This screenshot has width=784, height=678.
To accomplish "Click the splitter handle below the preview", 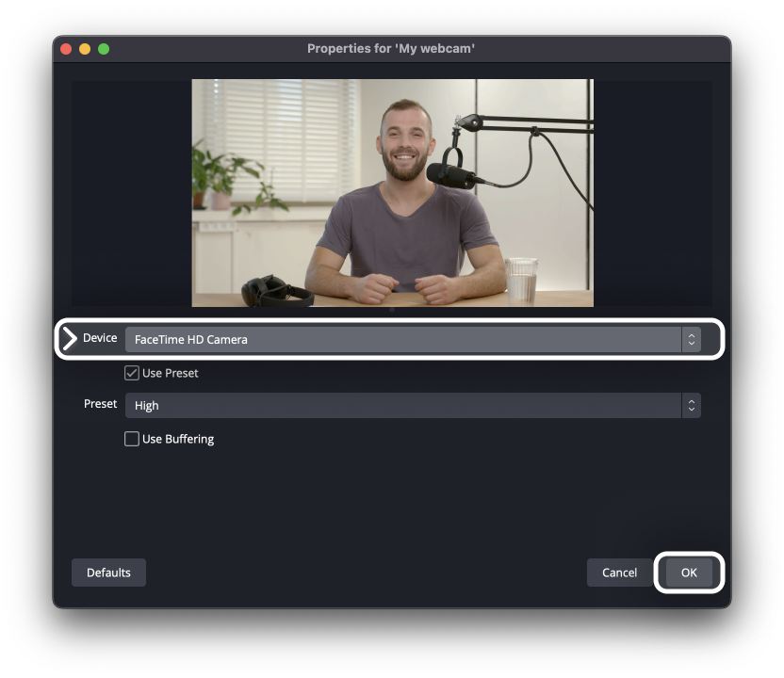I will pyautogui.click(x=392, y=310).
